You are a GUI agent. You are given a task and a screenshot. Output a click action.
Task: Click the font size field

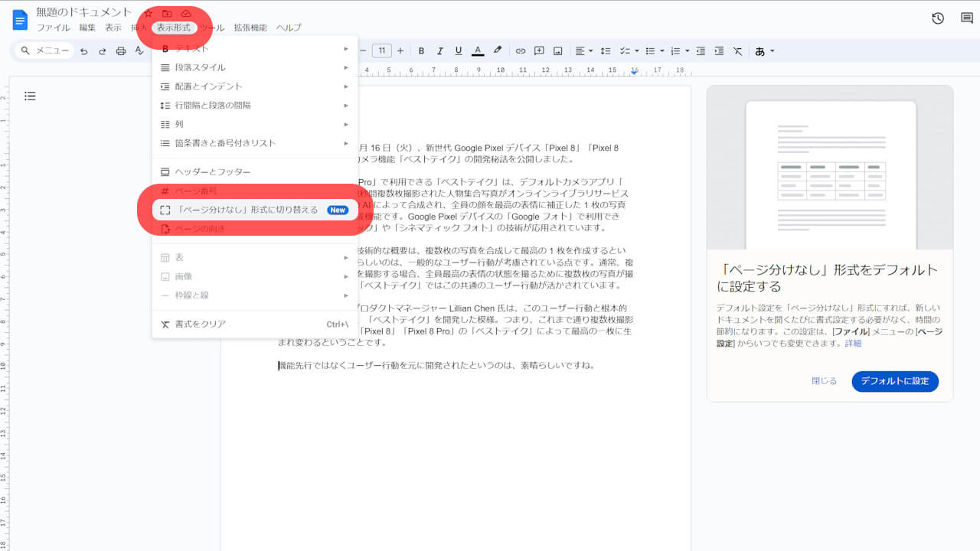pyautogui.click(x=382, y=51)
